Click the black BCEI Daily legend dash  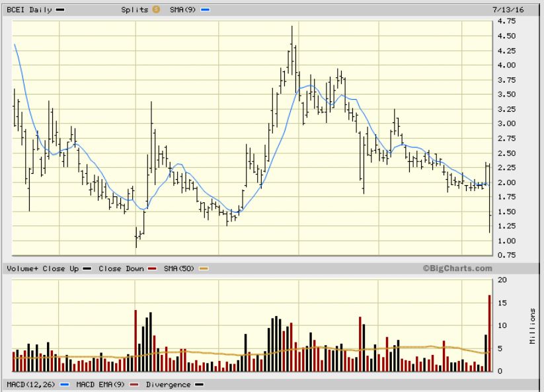point(60,9)
